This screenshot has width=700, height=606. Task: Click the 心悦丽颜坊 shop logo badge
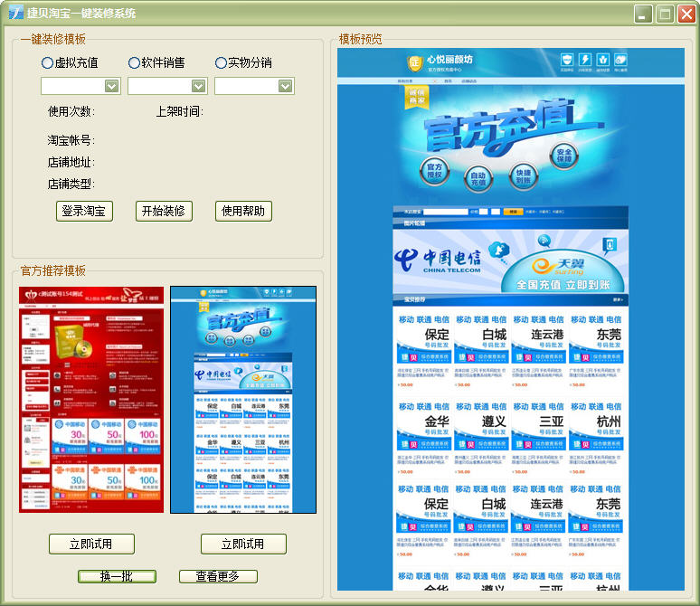coord(415,63)
